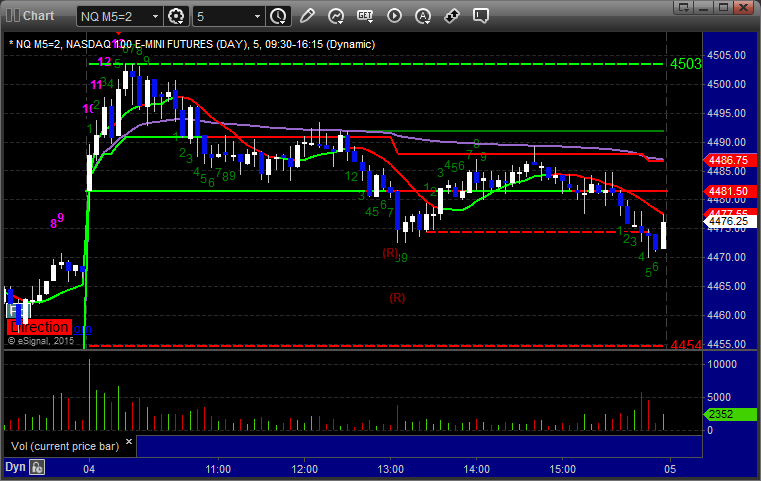Expand the interval 5 dropdown
The image size is (761, 481).
coord(258,17)
